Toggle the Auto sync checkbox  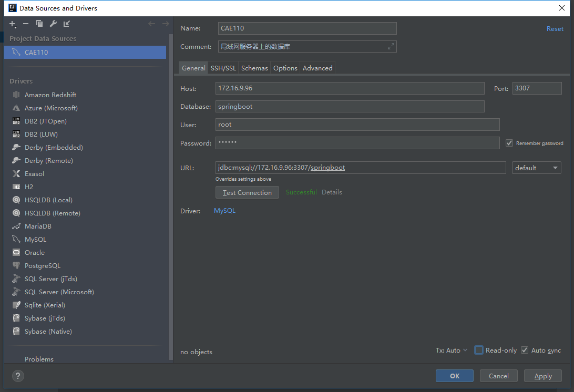click(525, 350)
